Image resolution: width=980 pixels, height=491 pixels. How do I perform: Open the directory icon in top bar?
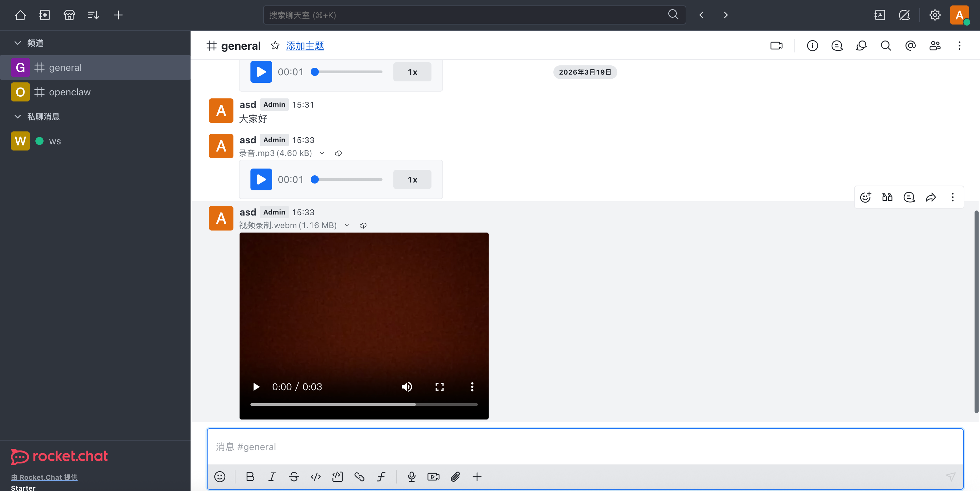pos(45,15)
